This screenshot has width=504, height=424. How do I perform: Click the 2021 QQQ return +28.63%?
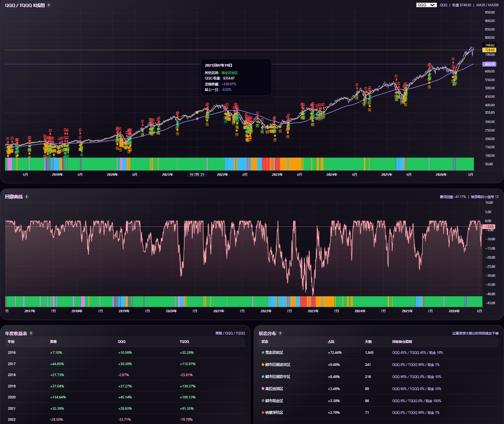point(125,409)
